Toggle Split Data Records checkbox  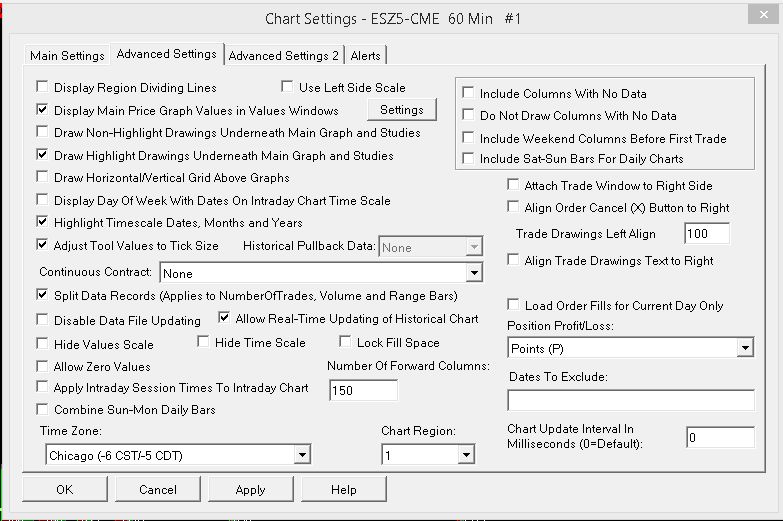point(42,295)
